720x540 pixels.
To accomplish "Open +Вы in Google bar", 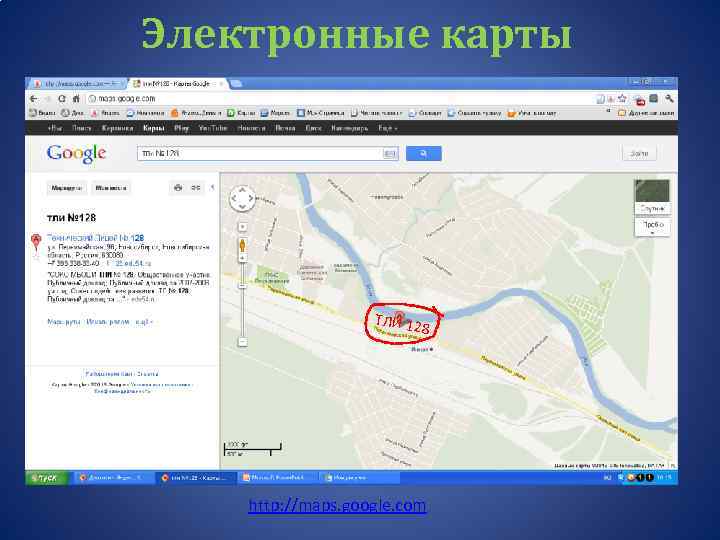I will click(x=55, y=128).
